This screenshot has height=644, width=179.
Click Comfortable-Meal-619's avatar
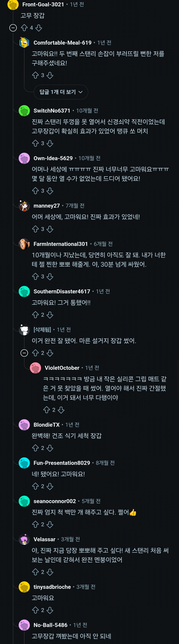click(24, 43)
